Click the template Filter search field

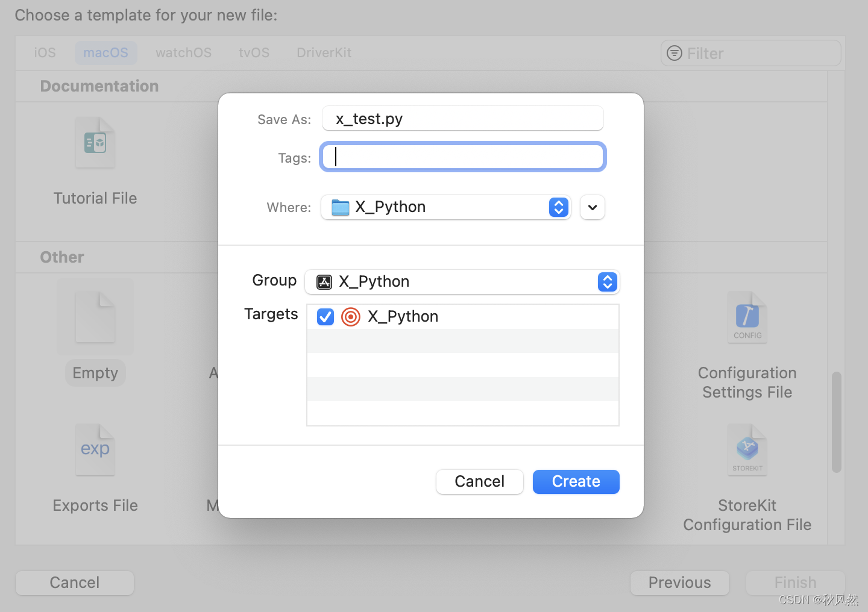pyautogui.click(x=751, y=53)
